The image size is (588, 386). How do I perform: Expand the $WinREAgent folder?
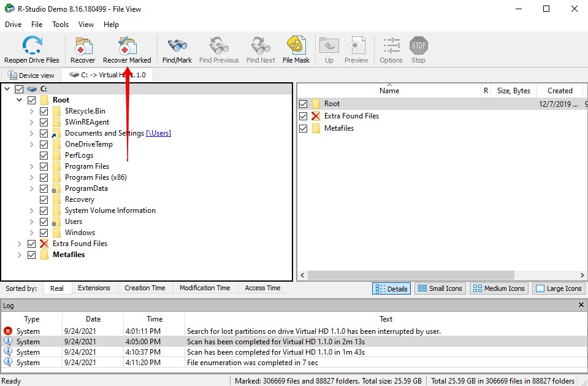coord(32,122)
